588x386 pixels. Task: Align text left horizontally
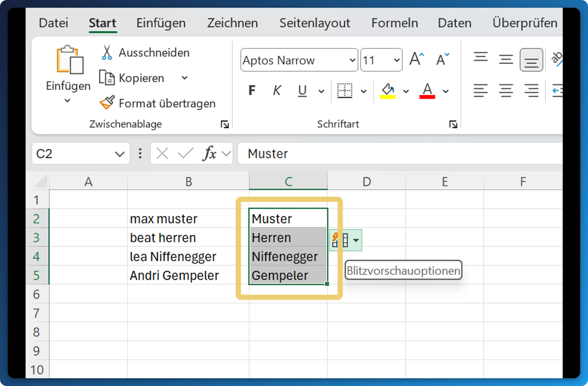[x=481, y=90]
